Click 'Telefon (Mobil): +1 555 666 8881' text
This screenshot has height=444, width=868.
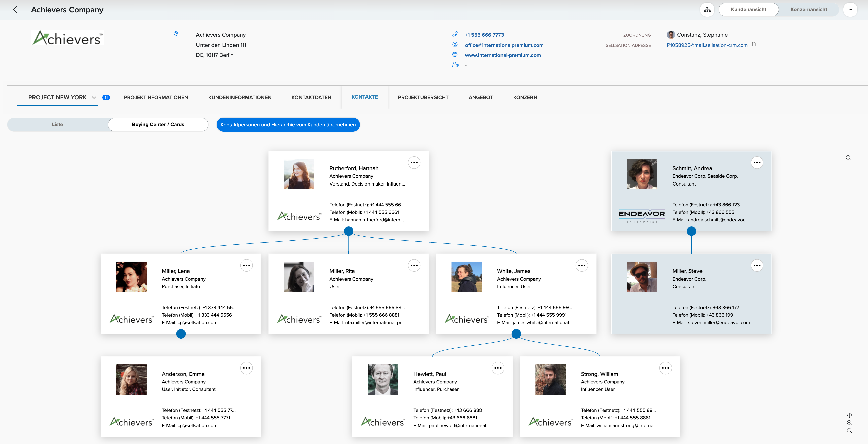(x=364, y=315)
